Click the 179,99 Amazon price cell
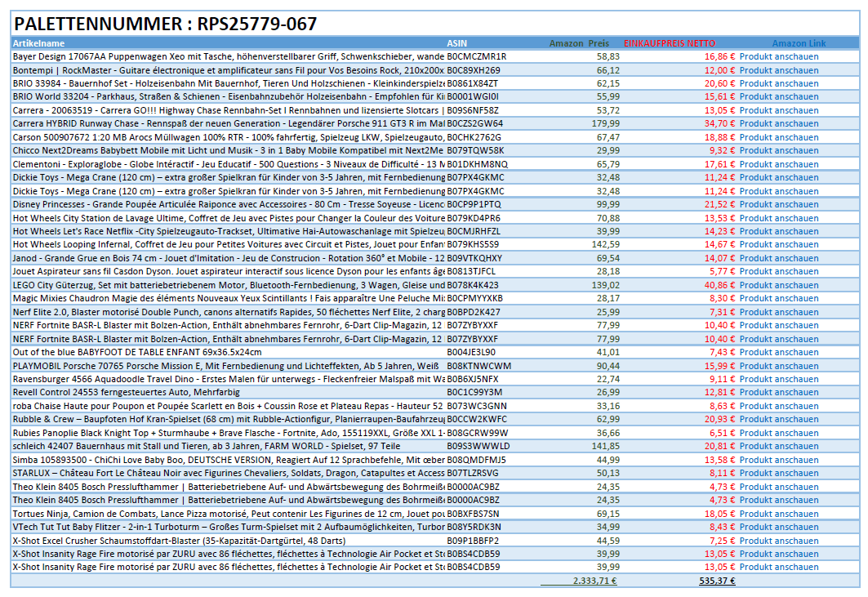Viewport: 868px width, 597px height. click(x=604, y=124)
